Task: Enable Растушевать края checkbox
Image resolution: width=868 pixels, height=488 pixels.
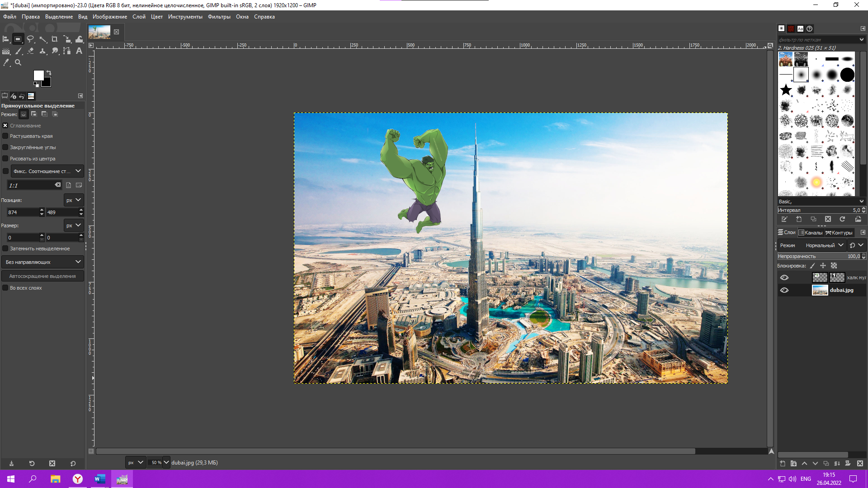Action: [x=5, y=136]
